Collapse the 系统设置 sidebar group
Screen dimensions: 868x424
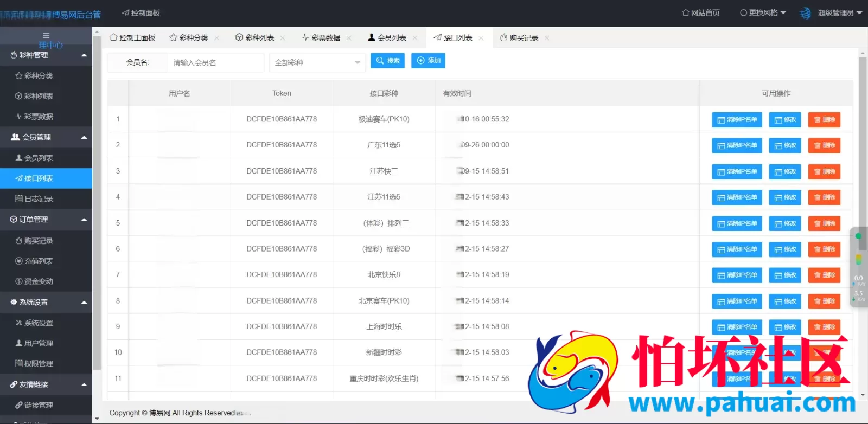46,302
